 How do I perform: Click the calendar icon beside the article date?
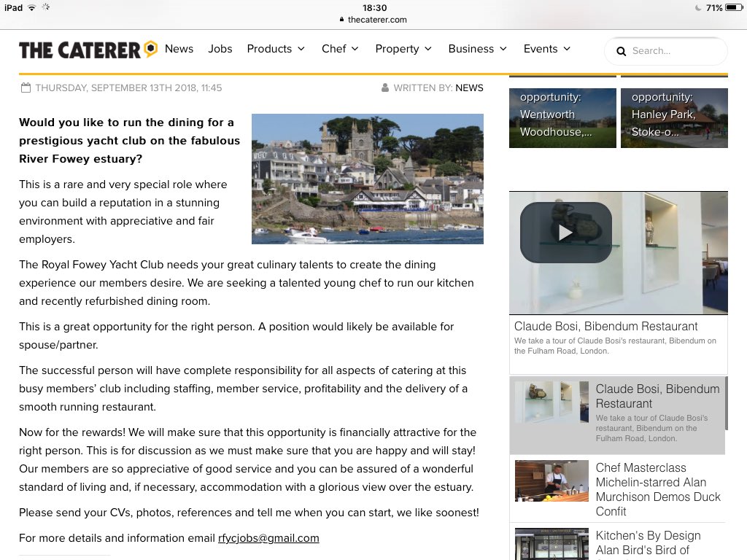tap(26, 87)
